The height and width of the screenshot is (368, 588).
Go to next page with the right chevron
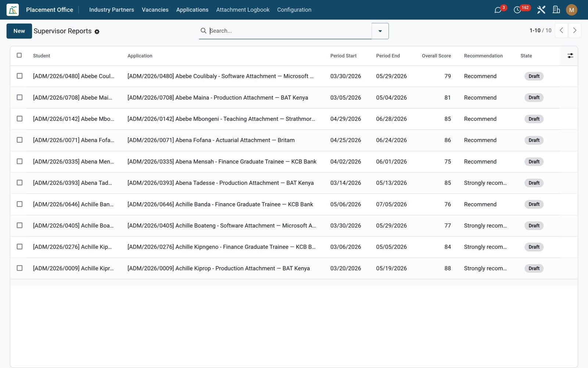point(575,31)
